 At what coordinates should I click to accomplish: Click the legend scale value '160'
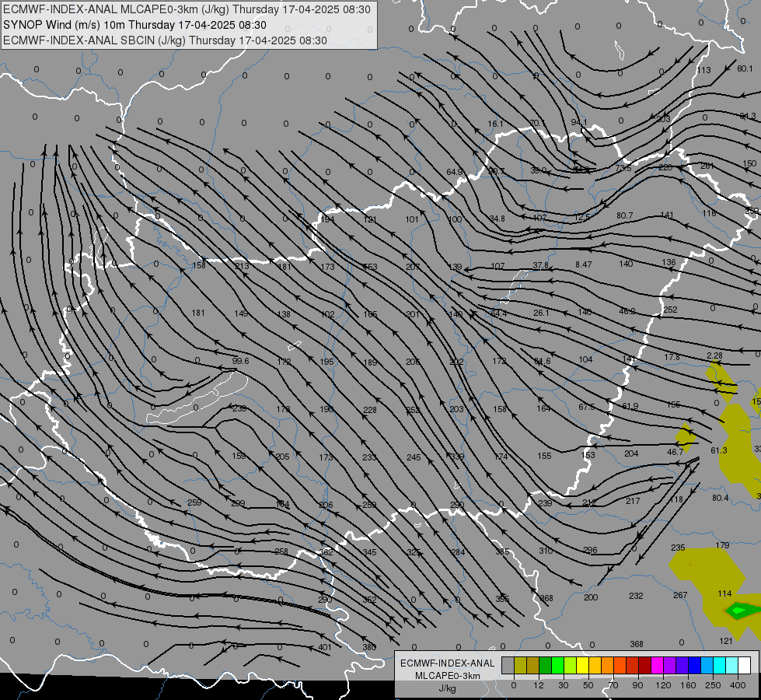tap(688, 685)
